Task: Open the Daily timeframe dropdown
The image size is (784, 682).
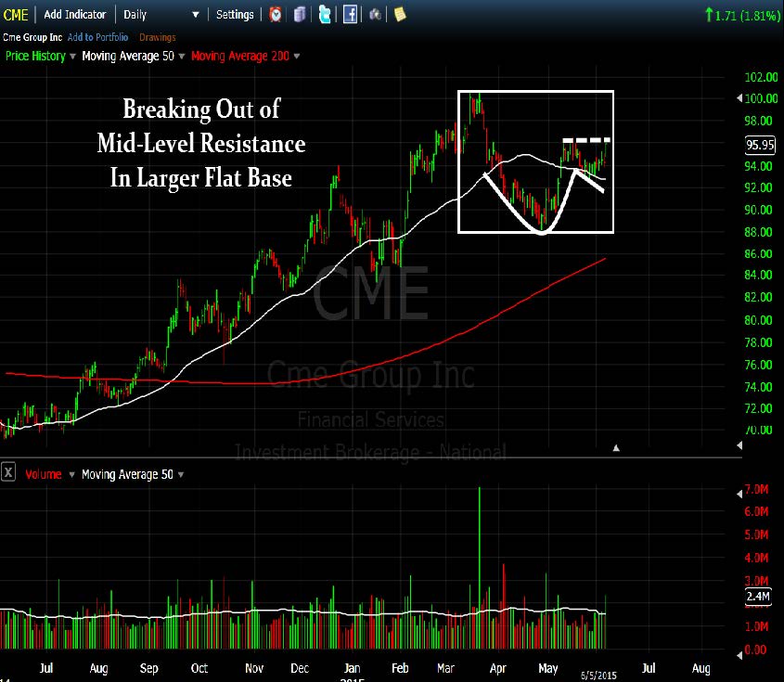Action: (x=196, y=15)
